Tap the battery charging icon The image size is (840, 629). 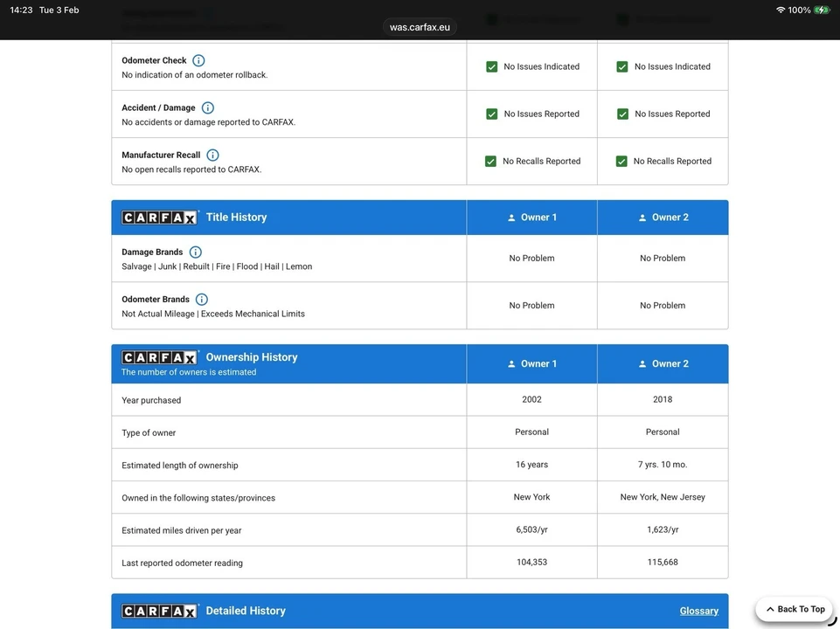pos(822,10)
